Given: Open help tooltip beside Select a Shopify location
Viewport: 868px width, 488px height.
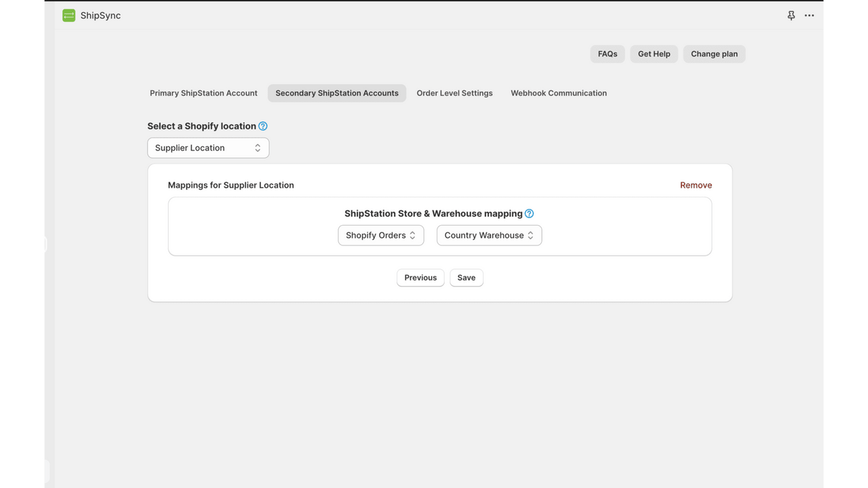Looking at the screenshot, I should (263, 126).
